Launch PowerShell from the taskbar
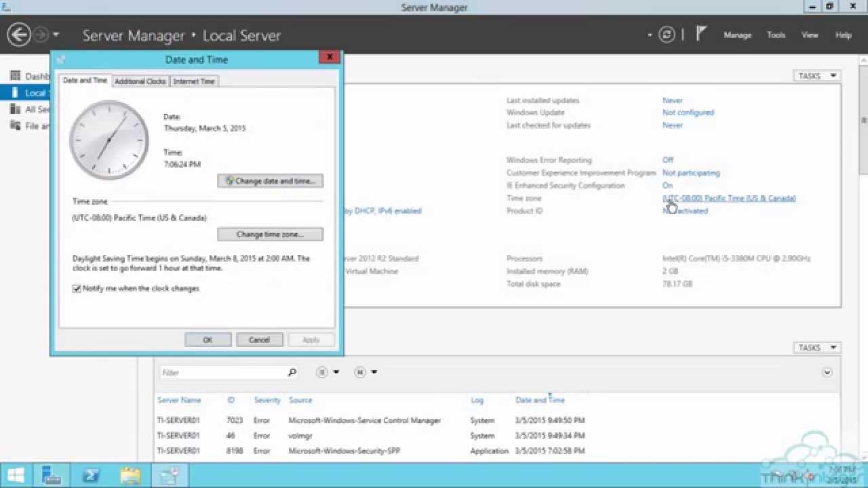868x488 pixels. tap(91, 476)
